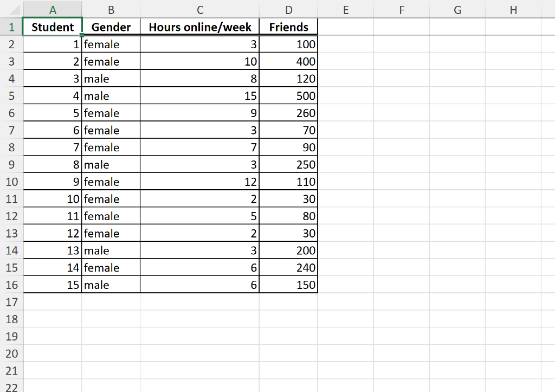Select row 16 using its row number

click(11, 285)
